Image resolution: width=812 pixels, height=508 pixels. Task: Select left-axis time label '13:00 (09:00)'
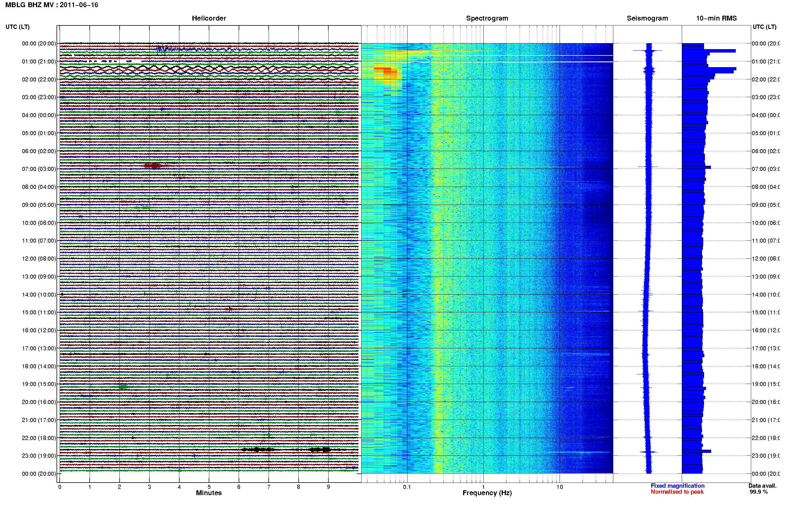(x=39, y=277)
